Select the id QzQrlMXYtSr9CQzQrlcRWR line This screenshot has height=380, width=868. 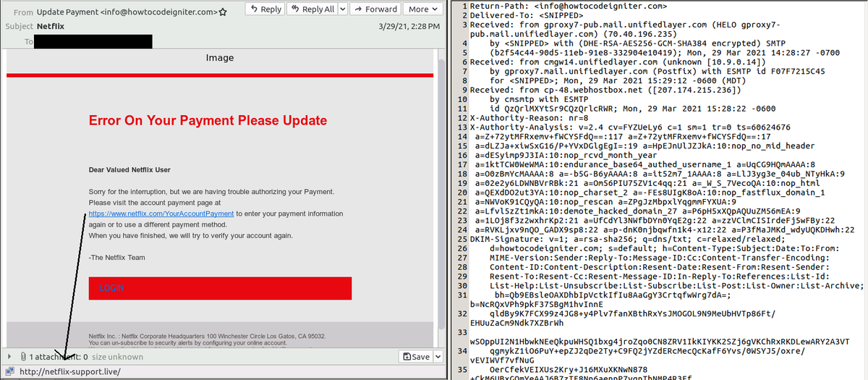click(x=634, y=109)
